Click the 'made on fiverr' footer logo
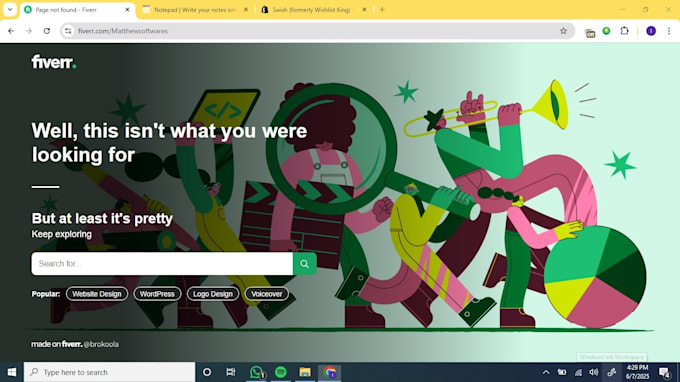 56,344
